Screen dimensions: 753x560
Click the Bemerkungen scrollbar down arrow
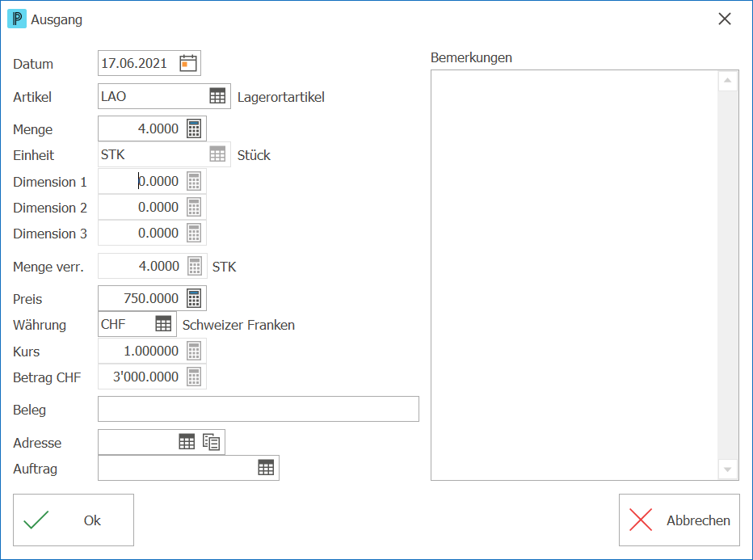coord(728,469)
